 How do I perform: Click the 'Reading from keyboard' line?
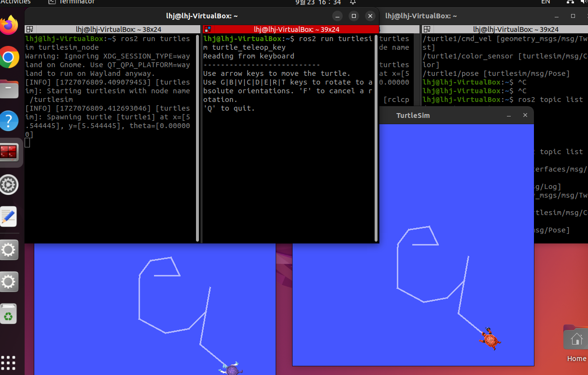pos(249,56)
